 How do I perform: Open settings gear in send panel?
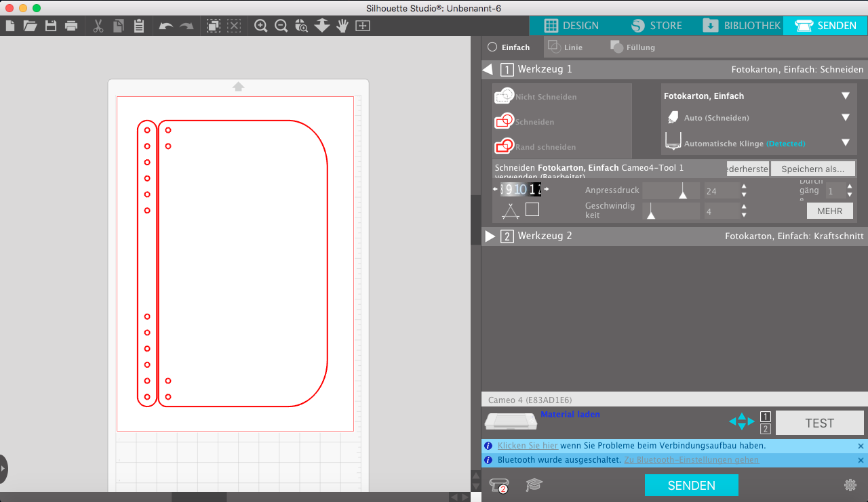(850, 485)
